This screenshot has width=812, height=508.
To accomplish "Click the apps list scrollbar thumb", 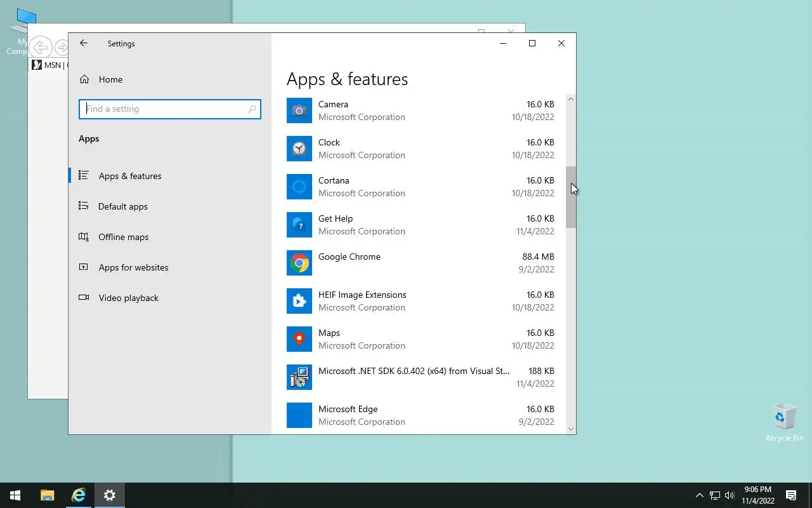I will tap(571, 197).
